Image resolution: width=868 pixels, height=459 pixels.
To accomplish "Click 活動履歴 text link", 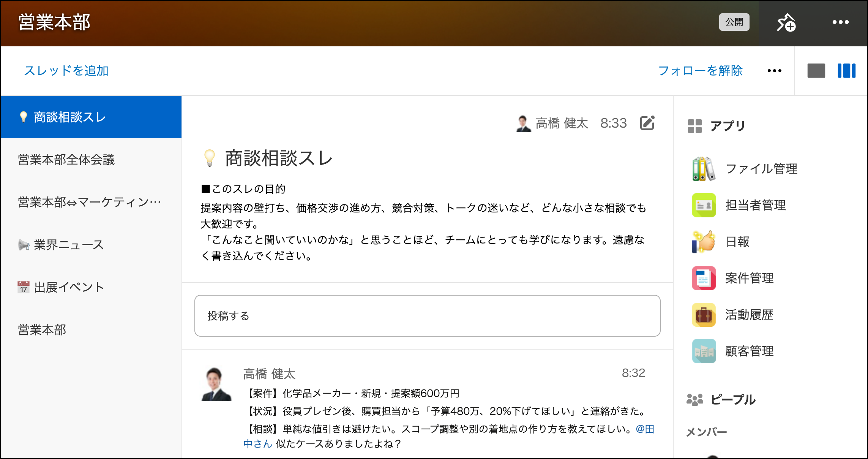I will coord(750,315).
